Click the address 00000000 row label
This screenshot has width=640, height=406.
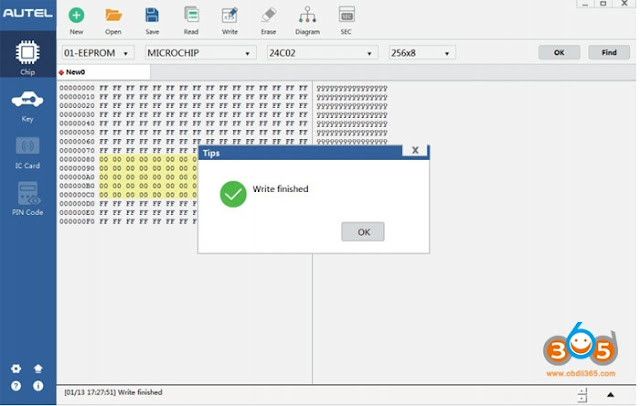point(77,88)
